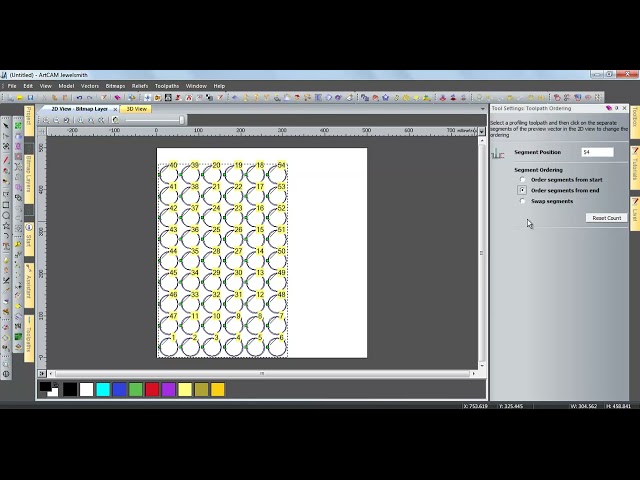Screen dimensions: 640x480
Task: Click the ruler units dropdown arrow
Action: click(x=482, y=131)
